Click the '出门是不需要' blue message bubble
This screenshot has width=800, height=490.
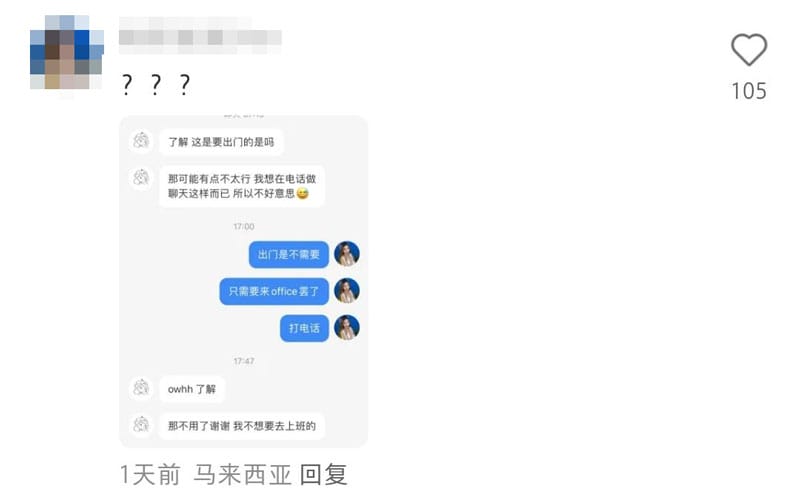tap(289, 254)
